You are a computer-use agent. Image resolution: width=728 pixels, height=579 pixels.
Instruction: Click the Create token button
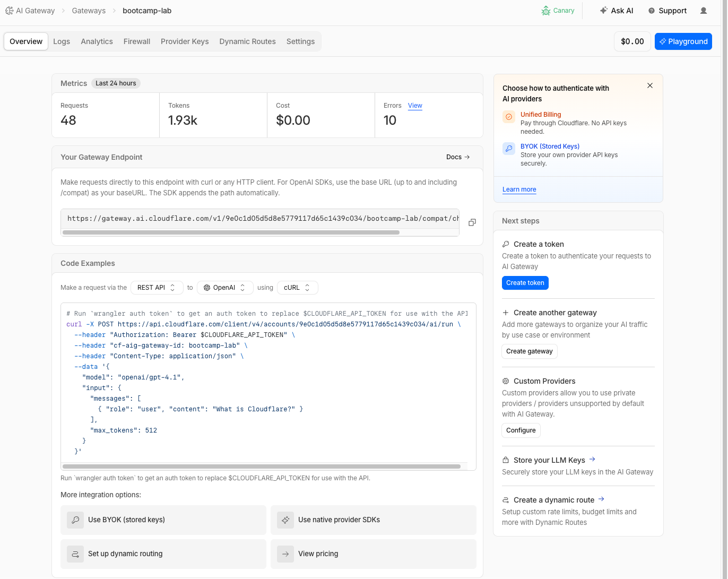point(525,283)
